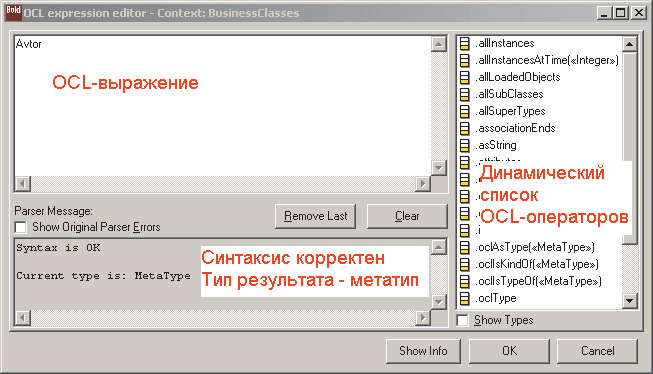Click the operator list scrollbar thumb
Viewport: 653px width, 374px height.
pyautogui.click(x=629, y=148)
